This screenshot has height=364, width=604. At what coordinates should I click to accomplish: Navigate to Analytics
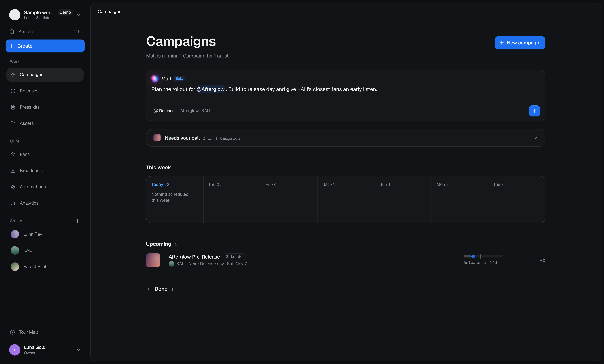[45, 203]
